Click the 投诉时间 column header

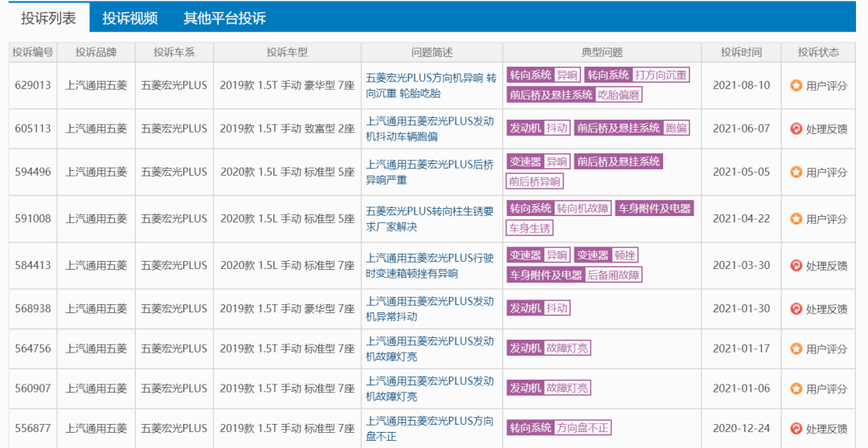pyautogui.click(x=741, y=52)
